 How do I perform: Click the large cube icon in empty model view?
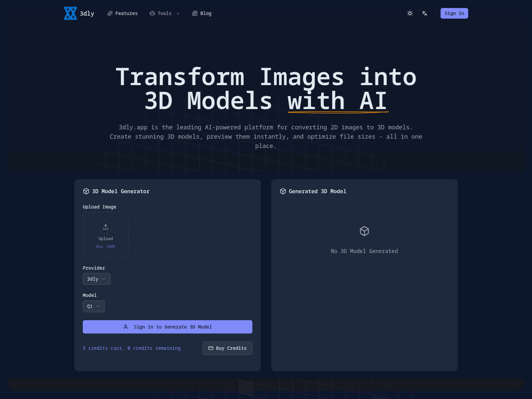point(364,231)
